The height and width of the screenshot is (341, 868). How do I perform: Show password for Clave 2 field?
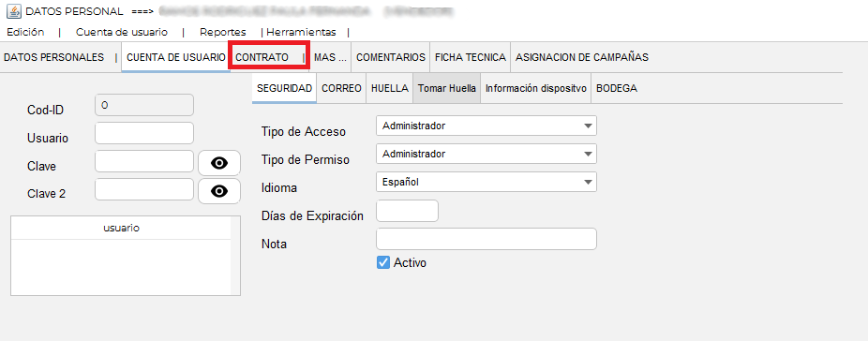tap(219, 191)
